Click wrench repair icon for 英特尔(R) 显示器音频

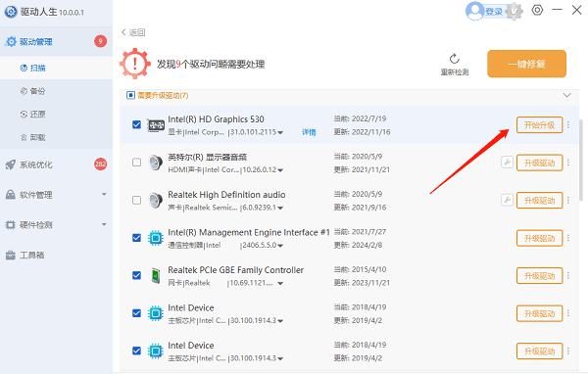[507, 163]
